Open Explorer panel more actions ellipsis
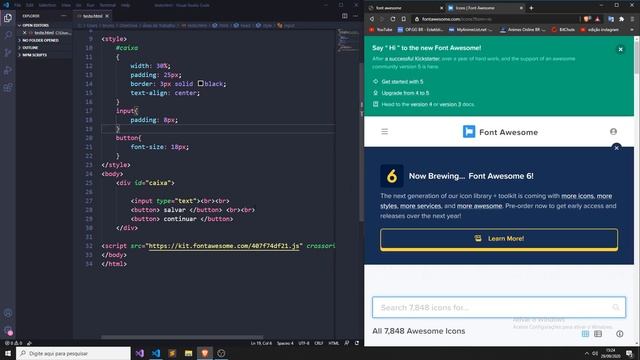 (x=63, y=16)
